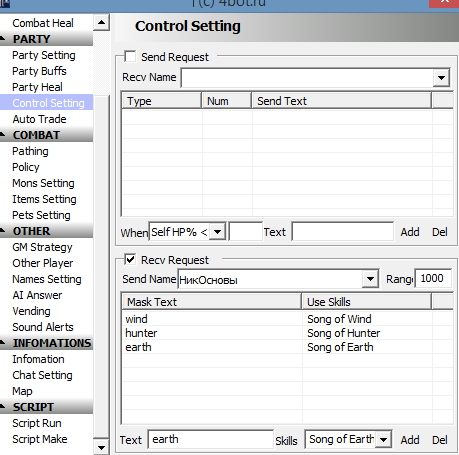Focus the Send Request Text field
The height and width of the screenshot is (455, 459).
343,231
